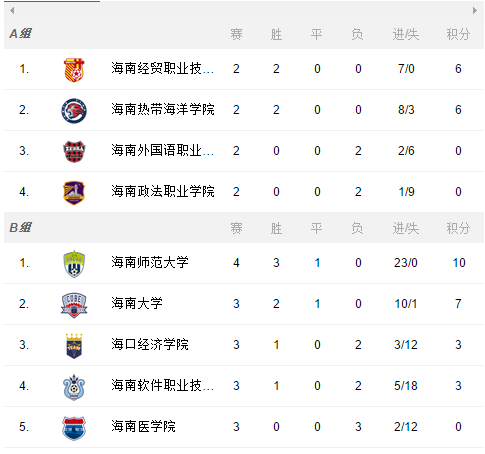Select the 海南外国语职业 red-black crest
Screen dimensions: 485x454
click(x=74, y=151)
